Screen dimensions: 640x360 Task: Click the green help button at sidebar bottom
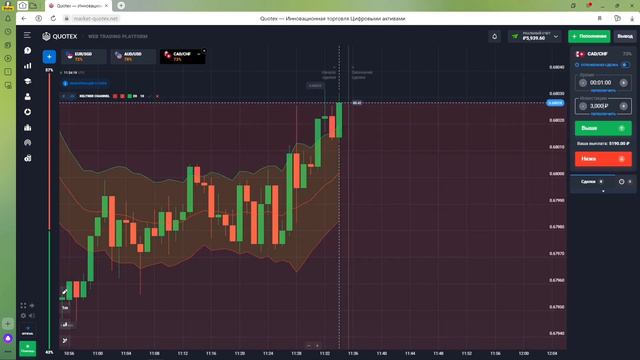point(27,349)
